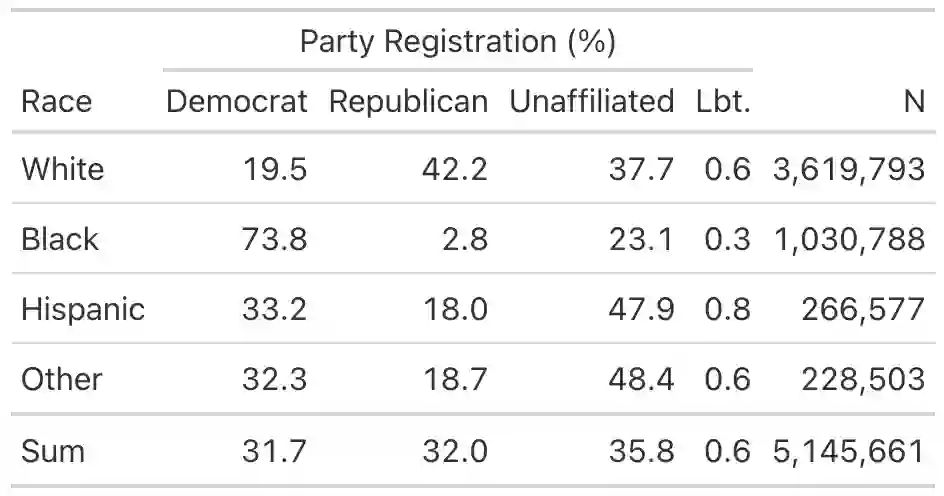Click the N column header
Screen dimensions: 944x496
click(913, 101)
